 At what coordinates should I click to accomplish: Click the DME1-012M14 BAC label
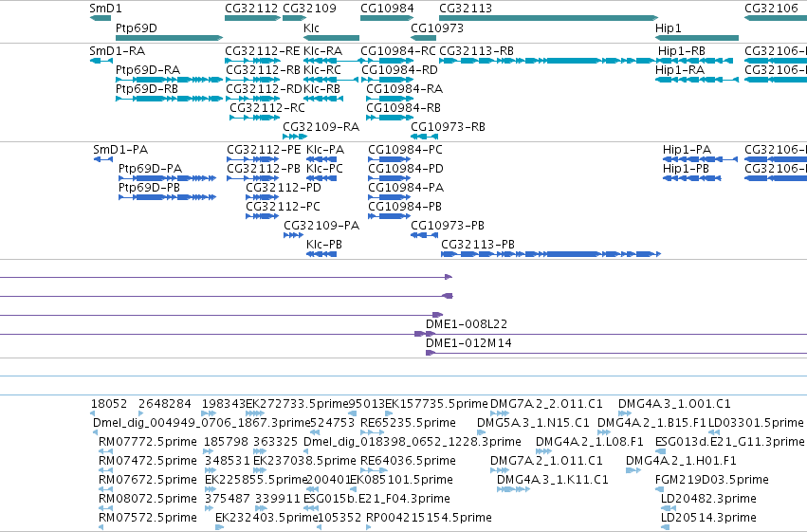coord(468,343)
